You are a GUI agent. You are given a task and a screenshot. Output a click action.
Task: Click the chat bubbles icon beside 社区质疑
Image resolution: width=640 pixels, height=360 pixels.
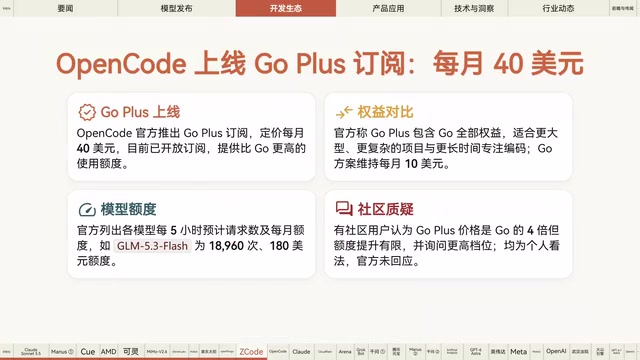coord(344,209)
